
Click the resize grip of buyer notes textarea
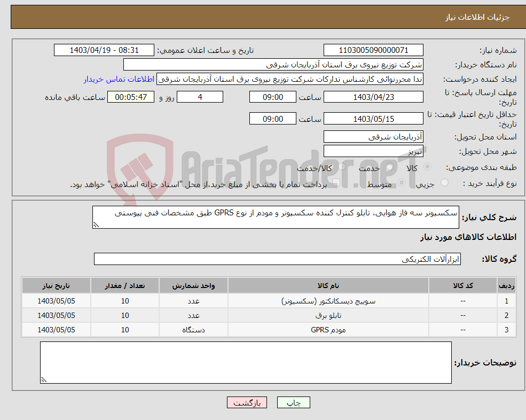point(44,380)
